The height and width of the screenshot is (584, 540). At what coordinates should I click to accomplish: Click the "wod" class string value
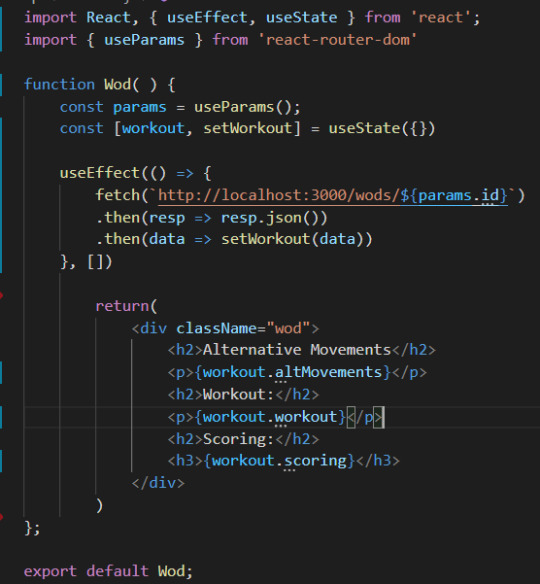288,328
